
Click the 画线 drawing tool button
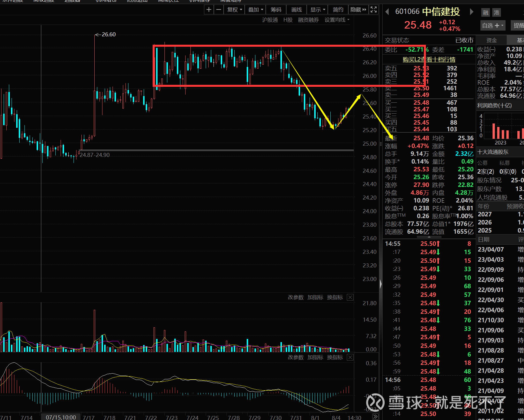[296, 10]
